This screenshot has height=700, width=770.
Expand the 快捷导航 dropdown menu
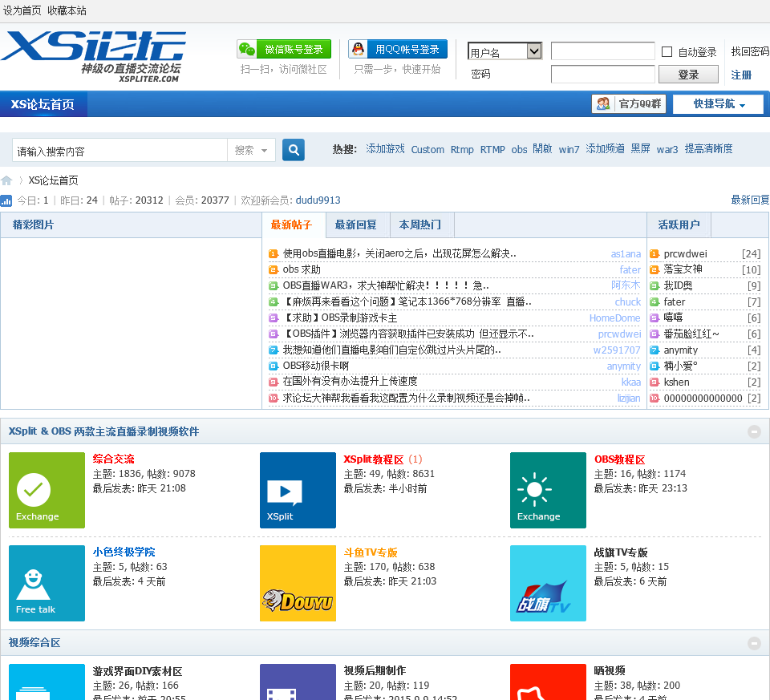(719, 104)
